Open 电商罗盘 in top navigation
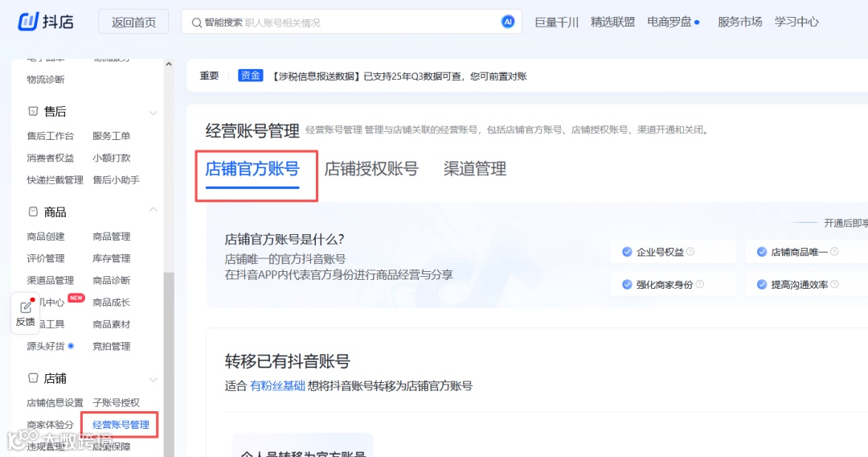 (669, 23)
